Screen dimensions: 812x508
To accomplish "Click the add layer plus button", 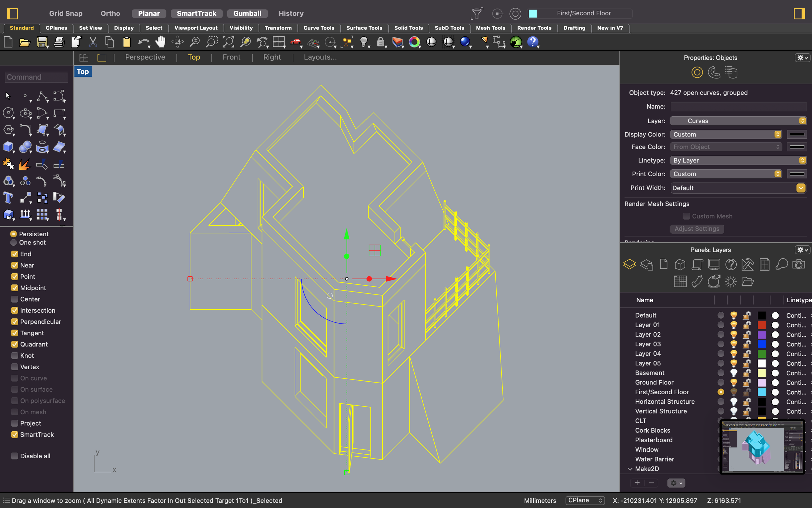I will [x=637, y=483].
